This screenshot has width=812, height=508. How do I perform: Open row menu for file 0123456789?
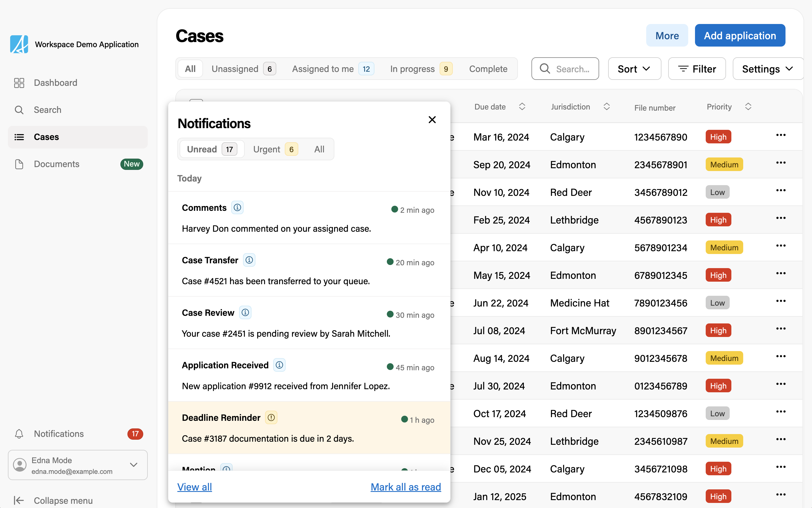point(781,384)
